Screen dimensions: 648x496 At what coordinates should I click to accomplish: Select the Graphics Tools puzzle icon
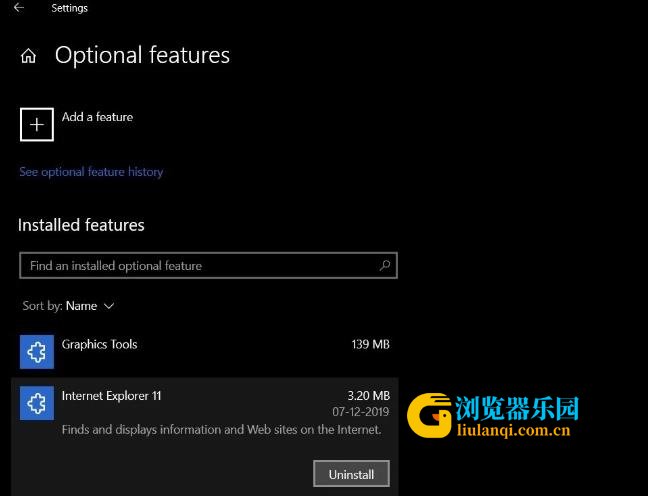click(37, 352)
